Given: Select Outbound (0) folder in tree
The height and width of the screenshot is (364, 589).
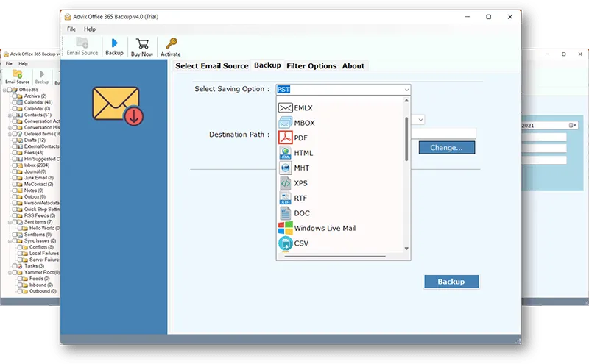Looking at the screenshot, I should 43,291.
